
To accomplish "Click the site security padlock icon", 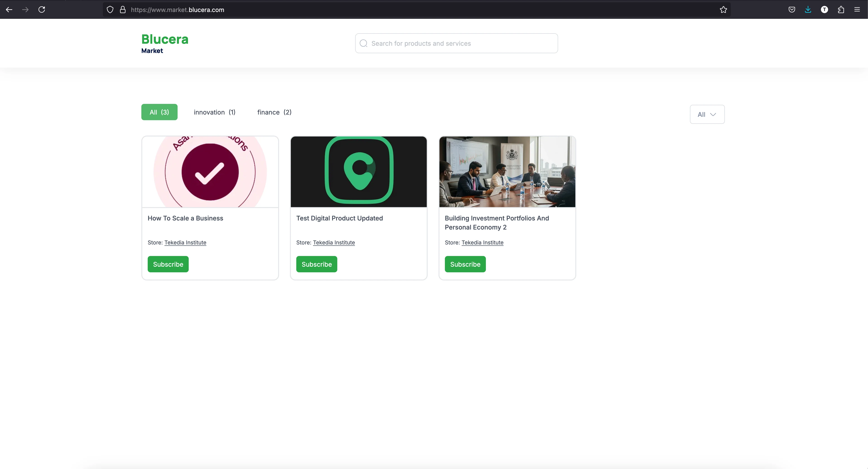I will click(x=123, y=10).
